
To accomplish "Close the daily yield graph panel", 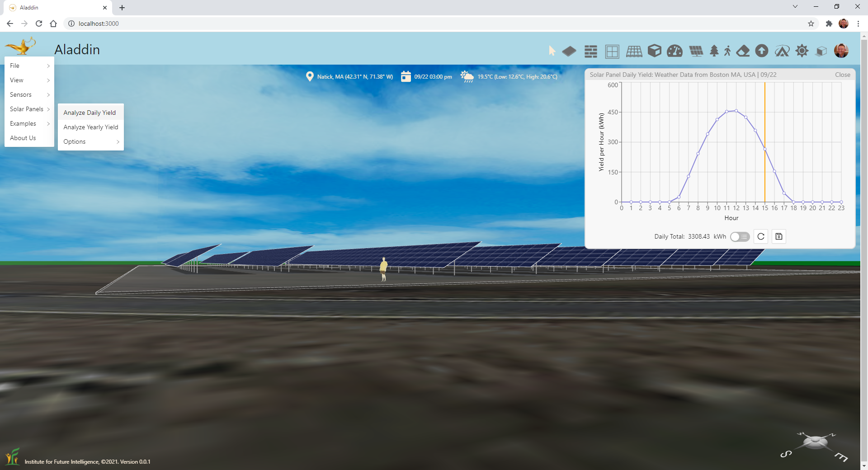I will (x=842, y=75).
